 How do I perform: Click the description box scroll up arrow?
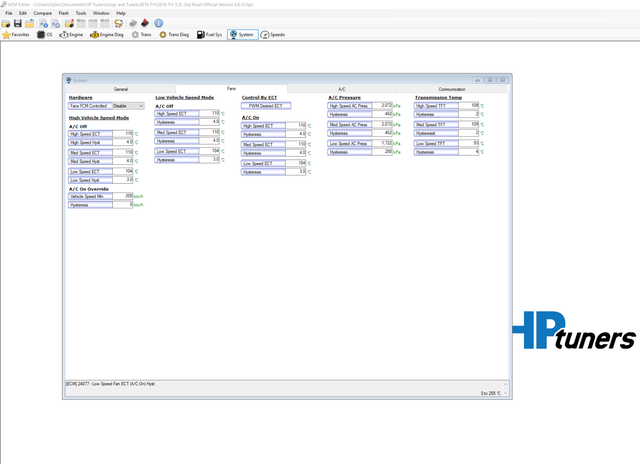click(x=505, y=384)
